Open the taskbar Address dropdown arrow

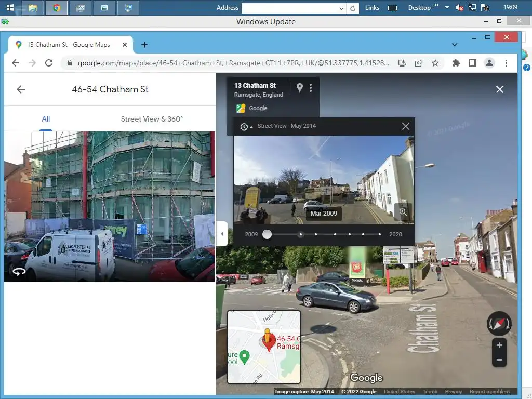click(341, 8)
